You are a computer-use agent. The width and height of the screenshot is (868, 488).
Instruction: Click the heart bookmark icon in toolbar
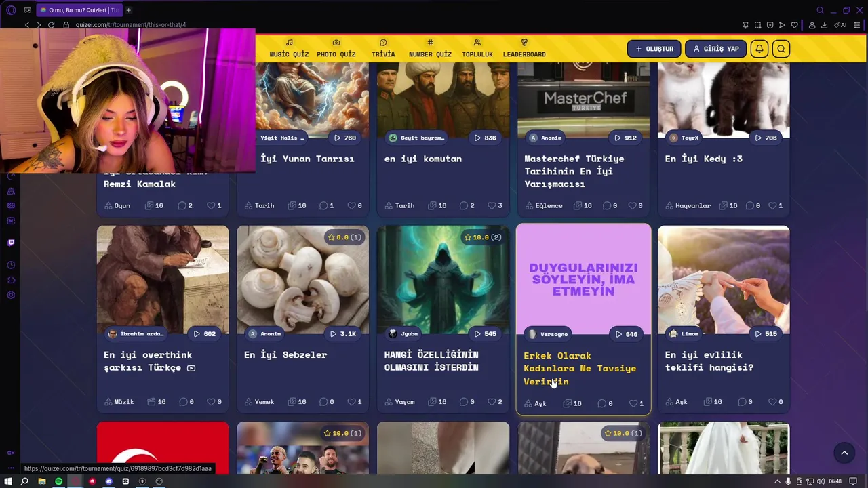coord(794,25)
